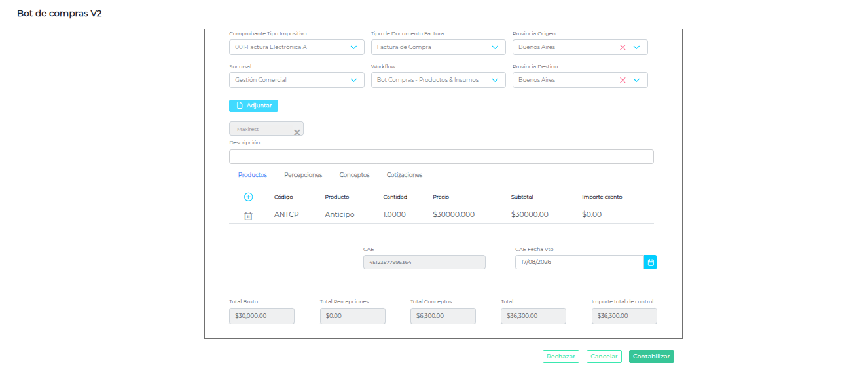Screen dimensions: 868x367
Task: Clear the Provincia Origen selection
Action: [x=623, y=47]
